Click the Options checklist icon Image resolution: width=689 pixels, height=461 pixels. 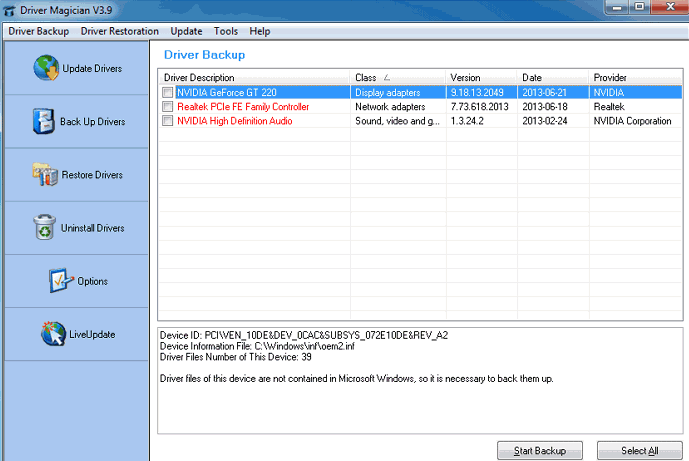coord(61,281)
